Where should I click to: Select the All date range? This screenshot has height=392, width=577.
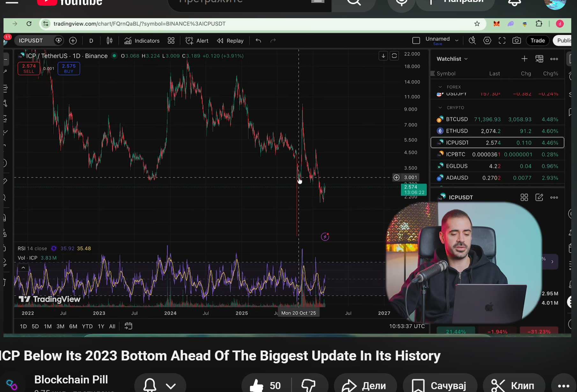112,326
